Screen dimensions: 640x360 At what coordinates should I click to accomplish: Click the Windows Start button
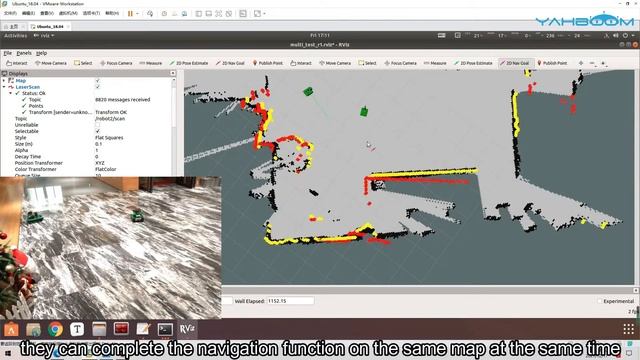tap(8, 353)
